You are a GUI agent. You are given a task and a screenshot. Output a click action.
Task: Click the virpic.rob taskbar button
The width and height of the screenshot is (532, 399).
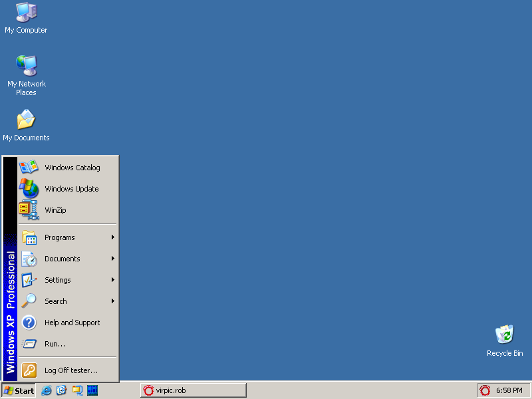point(193,390)
